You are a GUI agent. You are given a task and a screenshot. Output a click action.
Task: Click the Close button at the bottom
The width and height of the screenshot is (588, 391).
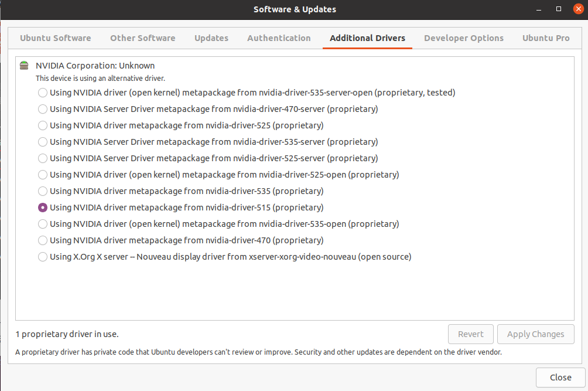point(560,378)
